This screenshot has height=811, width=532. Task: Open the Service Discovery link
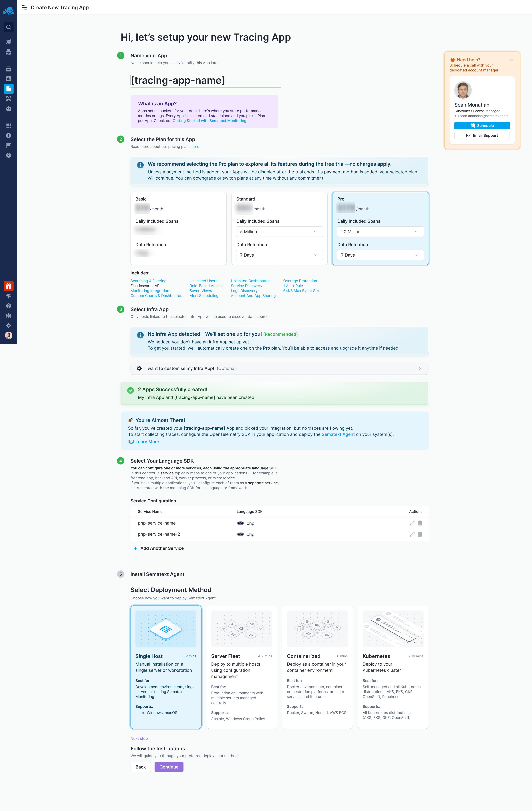coord(247,286)
